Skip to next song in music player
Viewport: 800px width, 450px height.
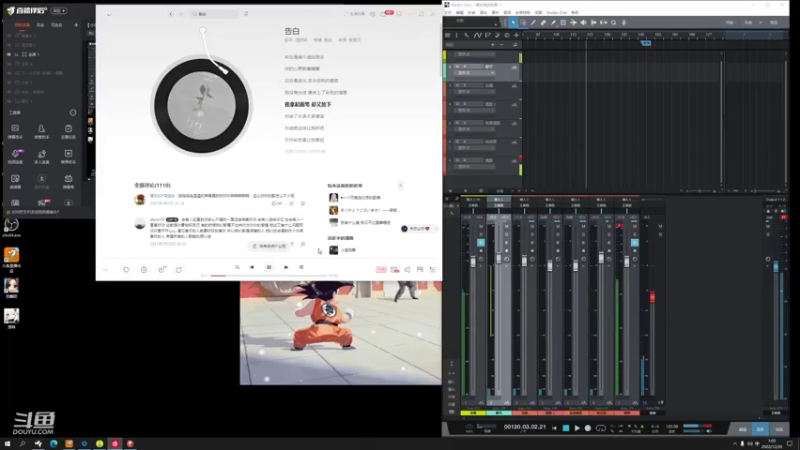[x=286, y=267]
